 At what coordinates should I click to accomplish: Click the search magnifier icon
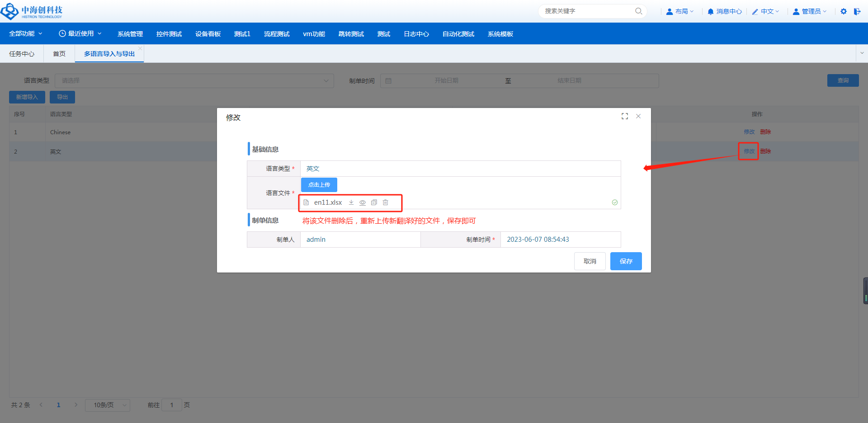point(638,11)
